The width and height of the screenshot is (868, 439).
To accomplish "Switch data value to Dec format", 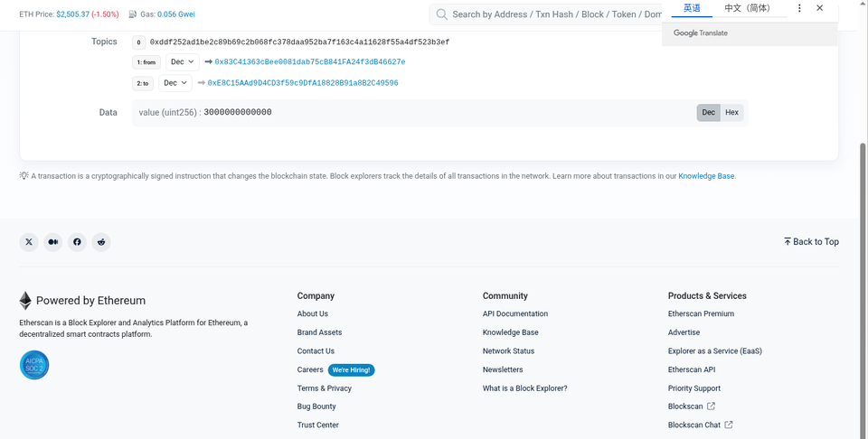I will pyautogui.click(x=709, y=112).
